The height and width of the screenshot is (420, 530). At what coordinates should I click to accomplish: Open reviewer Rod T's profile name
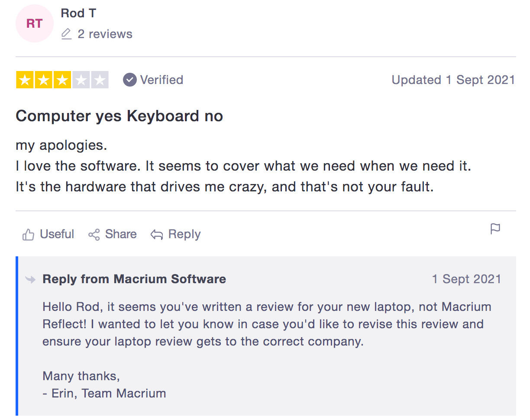click(x=78, y=13)
